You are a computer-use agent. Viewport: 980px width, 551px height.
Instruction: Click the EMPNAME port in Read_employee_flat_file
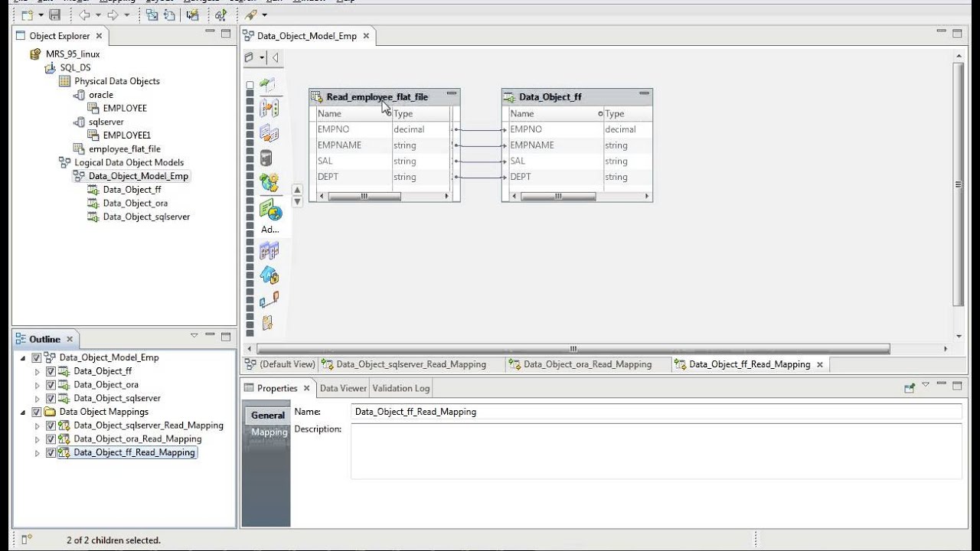click(x=340, y=145)
